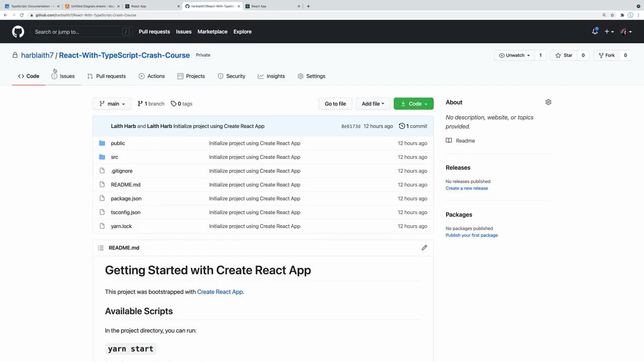This screenshot has width=644, height=362.
Task: View the 0 tags link
Action: 182,104
